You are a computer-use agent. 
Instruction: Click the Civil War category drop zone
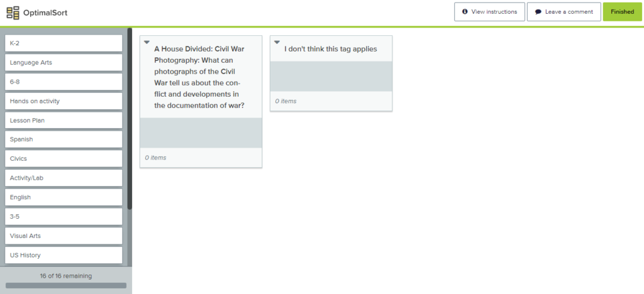(201, 133)
